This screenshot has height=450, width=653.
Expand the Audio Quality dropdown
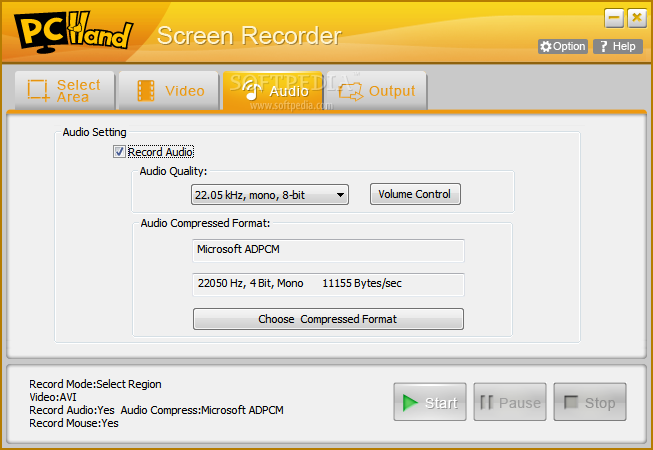(x=270, y=195)
